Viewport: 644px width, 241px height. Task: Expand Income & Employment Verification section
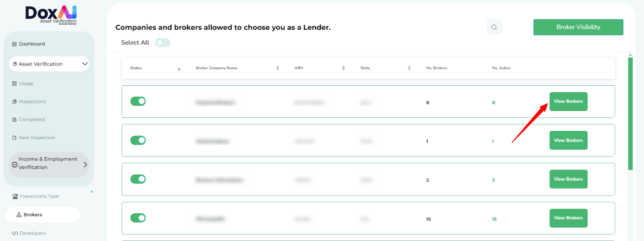click(x=85, y=165)
